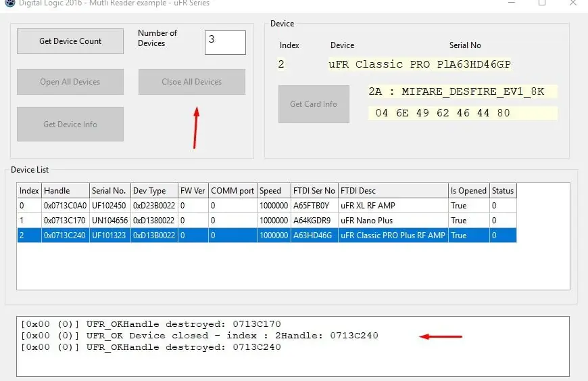Click log line Handle destroyed: 0713C240
This screenshot has height=381, width=588.
pos(151,347)
